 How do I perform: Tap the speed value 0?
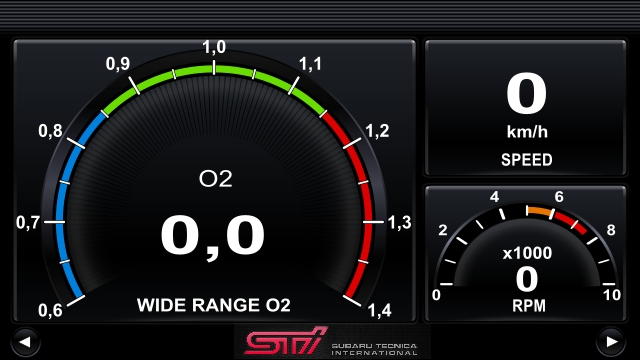tap(526, 94)
